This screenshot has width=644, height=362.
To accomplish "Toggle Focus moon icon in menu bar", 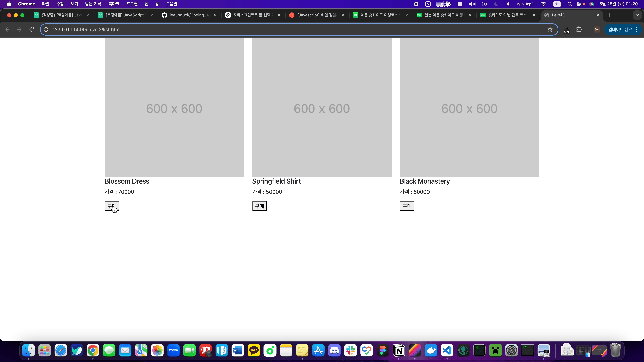I will pos(496,4).
